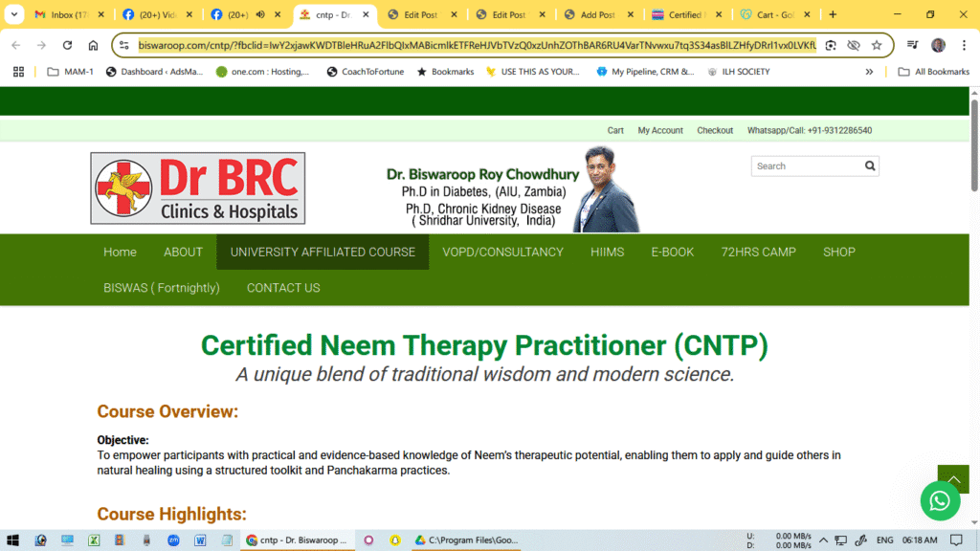Open the Cart link
The width and height of the screenshot is (980, 551).
tap(615, 130)
